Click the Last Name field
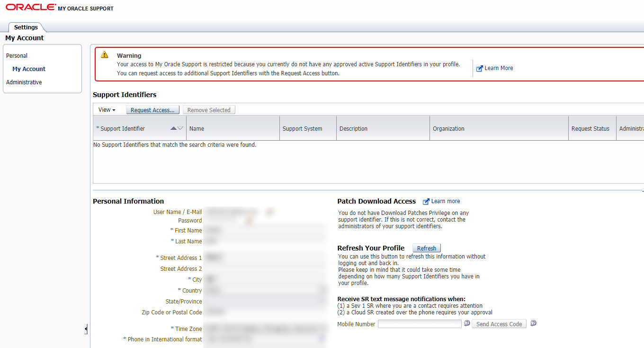The width and height of the screenshot is (644, 348). coord(266,241)
